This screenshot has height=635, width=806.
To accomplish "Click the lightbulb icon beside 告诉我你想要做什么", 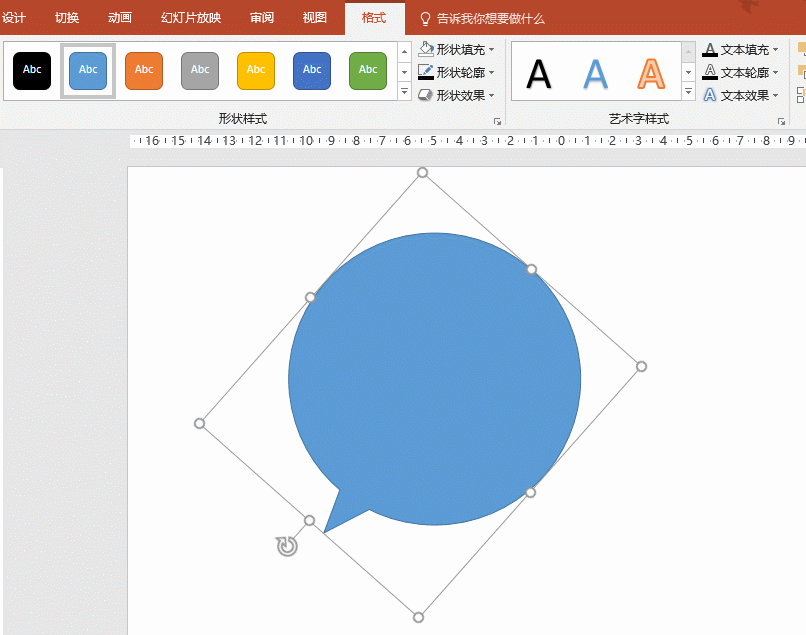I will pyautogui.click(x=425, y=19).
